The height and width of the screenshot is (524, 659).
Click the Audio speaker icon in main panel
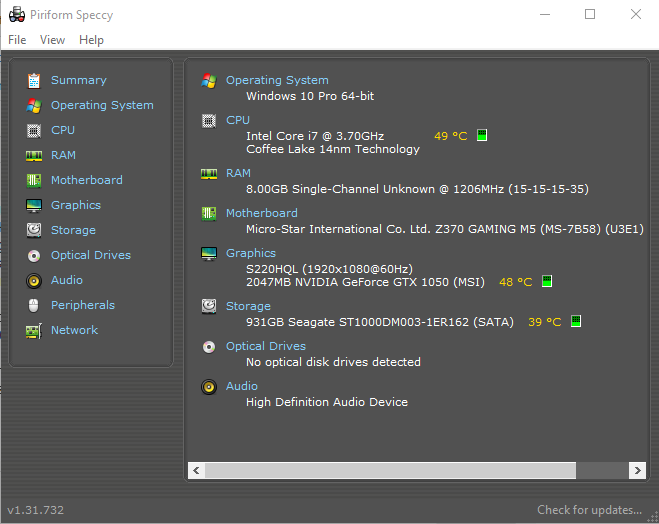(x=209, y=387)
